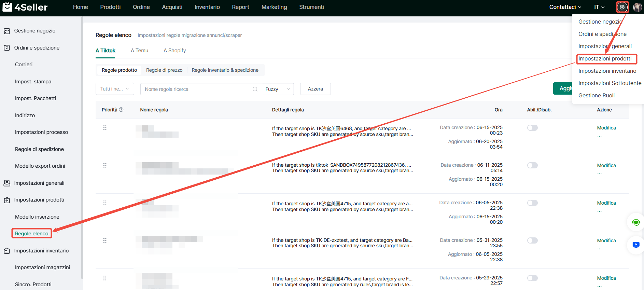
Task: Open the green chat support floating icon
Action: [x=636, y=222]
